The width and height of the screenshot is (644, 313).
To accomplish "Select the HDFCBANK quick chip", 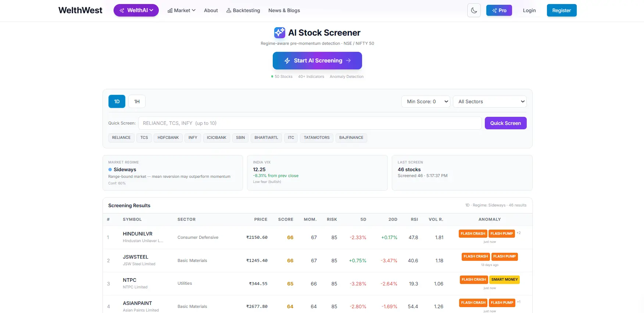I will click(168, 138).
